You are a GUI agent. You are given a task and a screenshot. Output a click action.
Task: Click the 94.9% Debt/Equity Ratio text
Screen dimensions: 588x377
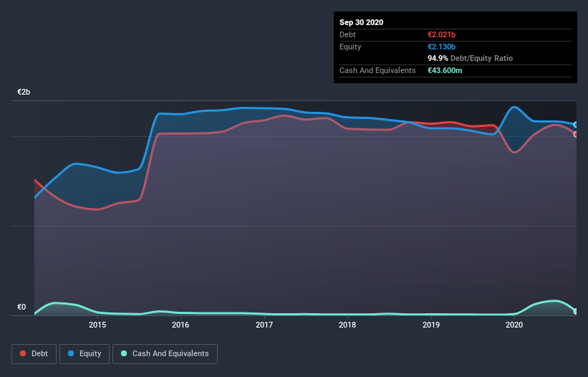471,58
